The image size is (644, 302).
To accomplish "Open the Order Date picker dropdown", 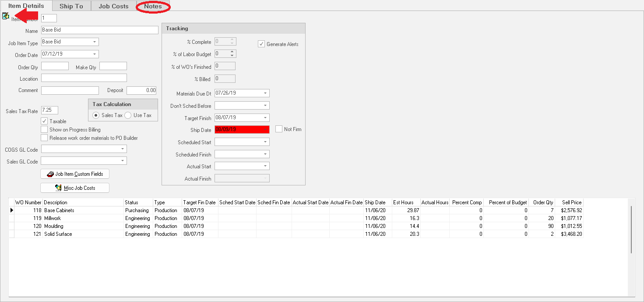I will pos(95,54).
